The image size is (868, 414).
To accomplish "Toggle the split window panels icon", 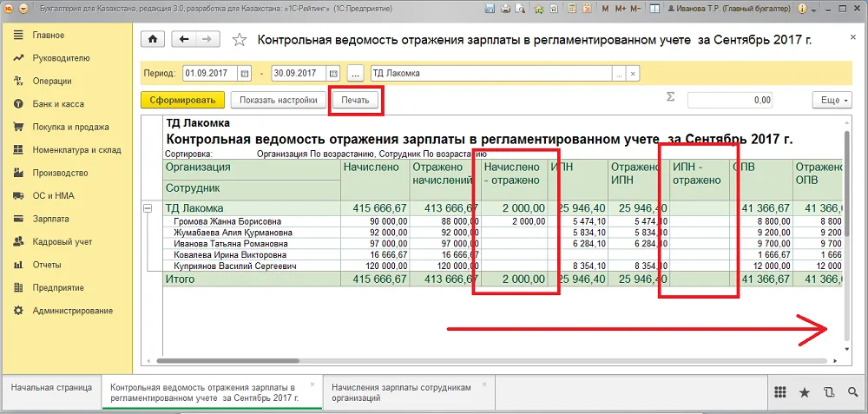I will click(x=654, y=9).
